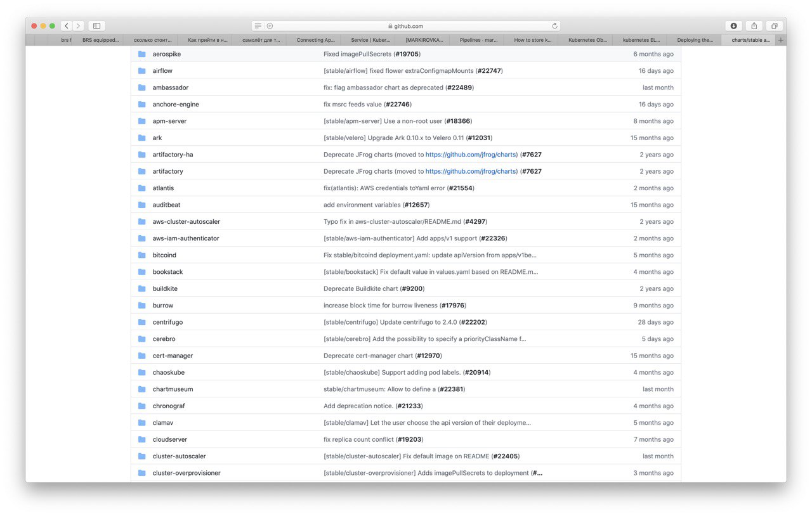Switch to the 'Deploying the...' tab

[x=695, y=40]
